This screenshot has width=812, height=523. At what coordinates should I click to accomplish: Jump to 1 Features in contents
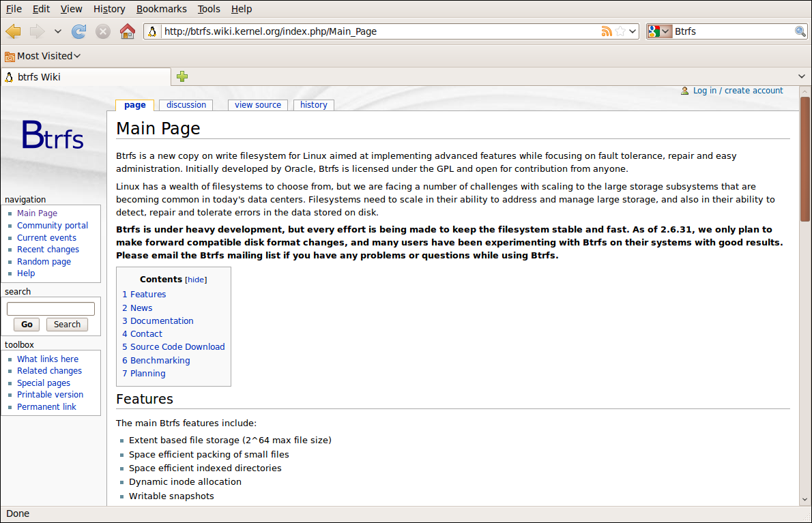pos(144,295)
